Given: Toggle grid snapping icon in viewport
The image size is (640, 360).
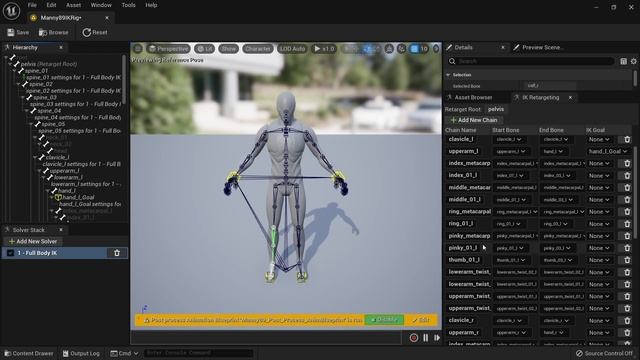Looking at the screenshot, I should [x=414, y=49].
